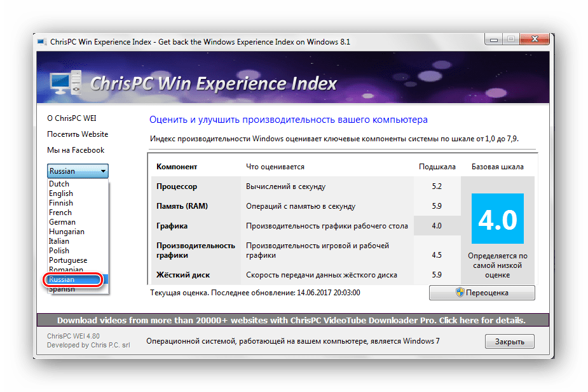Click the 'Графика' component row label
Image resolution: width=588 pixels, height=392 pixels.
click(172, 226)
